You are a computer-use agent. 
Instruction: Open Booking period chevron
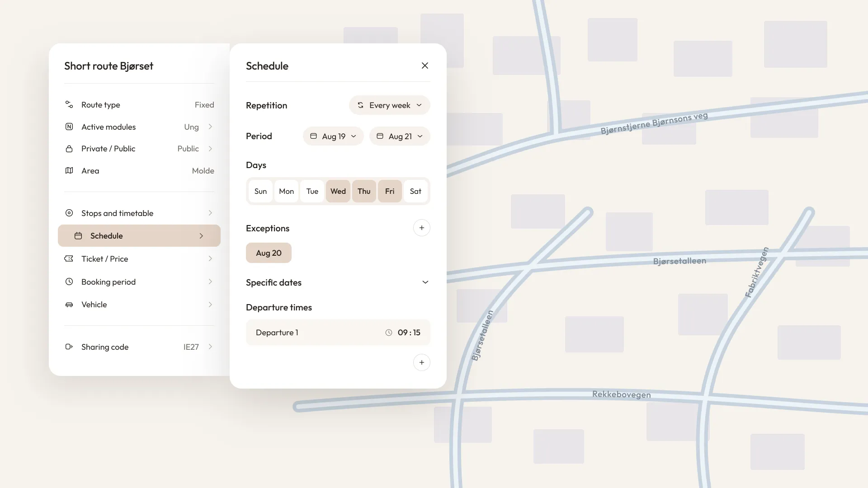tap(210, 282)
